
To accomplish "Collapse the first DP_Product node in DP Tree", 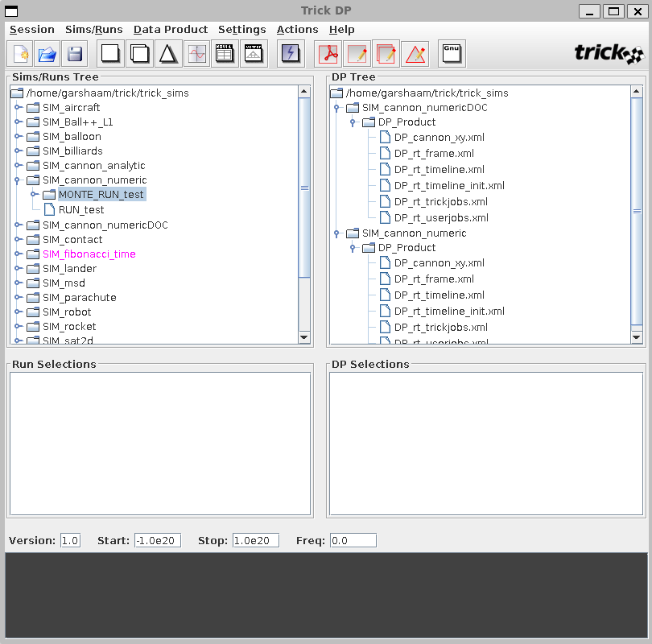I will coord(353,122).
